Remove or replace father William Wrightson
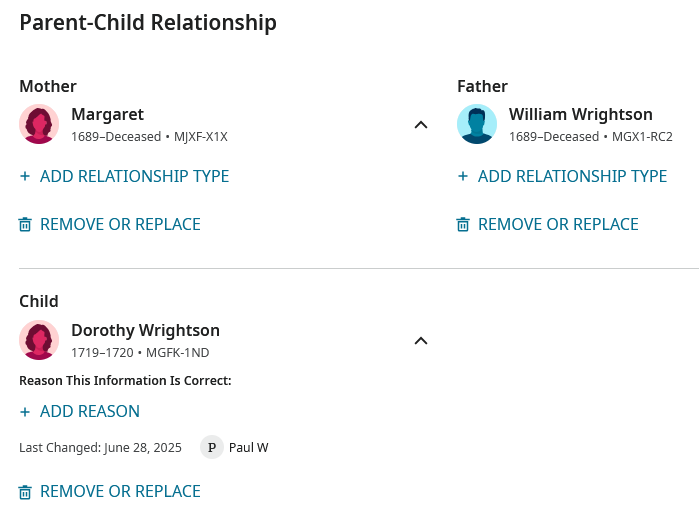 click(x=547, y=224)
